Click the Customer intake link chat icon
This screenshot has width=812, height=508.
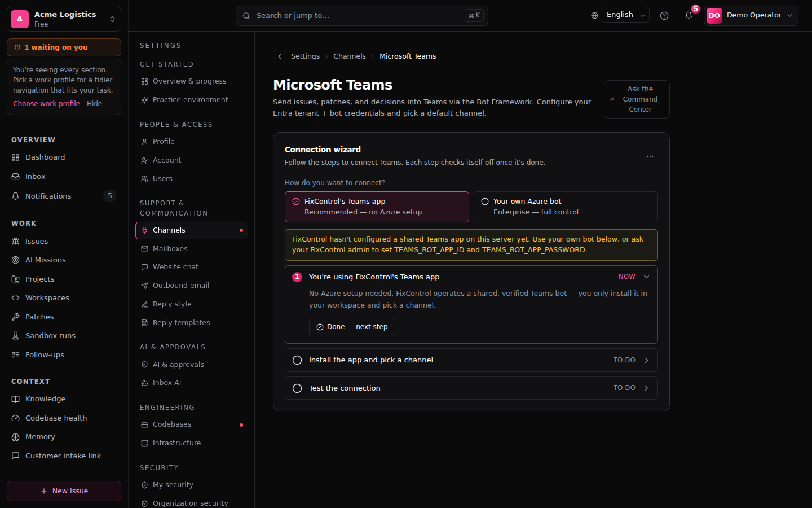[x=16, y=456]
